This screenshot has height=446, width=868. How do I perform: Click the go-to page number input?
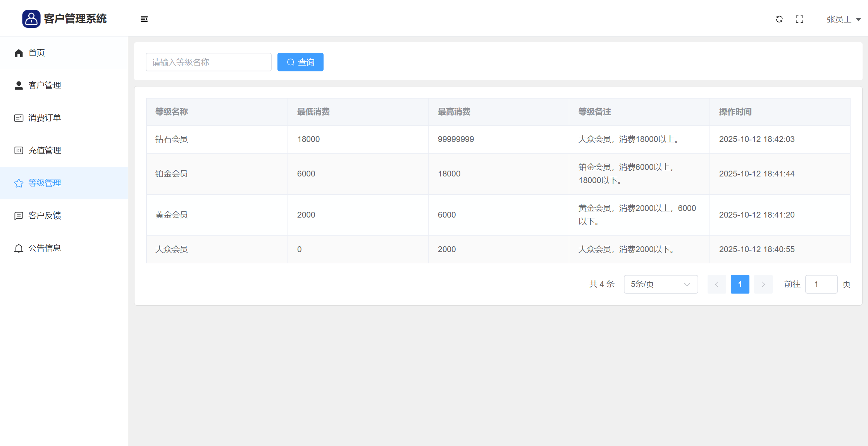(x=821, y=284)
